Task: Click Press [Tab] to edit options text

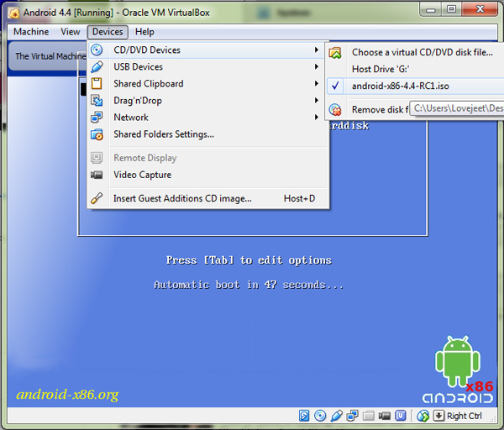Action: click(x=249, y=260)
